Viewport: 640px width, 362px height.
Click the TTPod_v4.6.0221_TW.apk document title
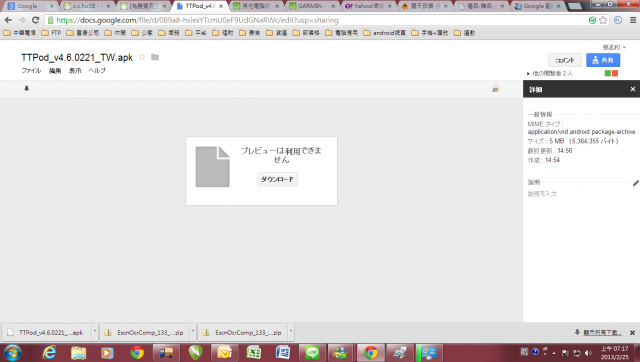(77, 58)
